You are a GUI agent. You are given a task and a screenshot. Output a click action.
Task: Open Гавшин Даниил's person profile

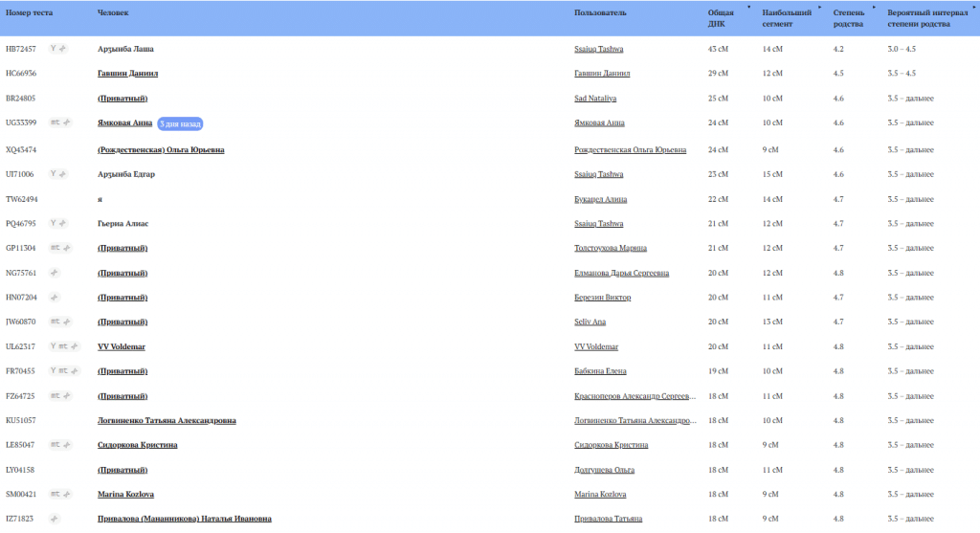point(127,73)
